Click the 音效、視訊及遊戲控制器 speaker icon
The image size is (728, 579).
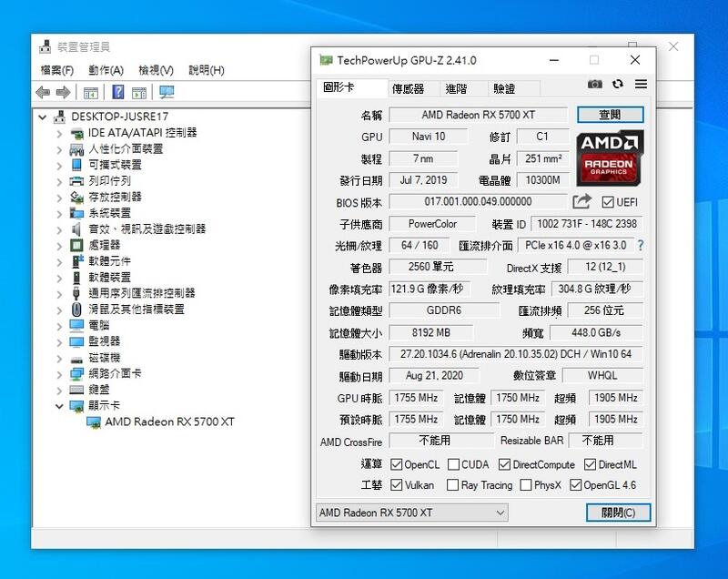pyautogui.click(x=76, y=229)
